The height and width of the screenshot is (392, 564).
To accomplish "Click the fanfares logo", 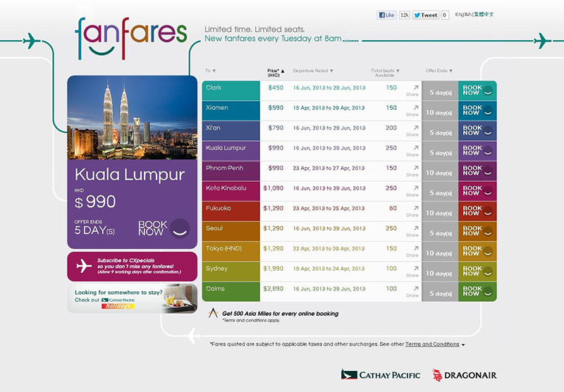I will (x=131, y=39).
